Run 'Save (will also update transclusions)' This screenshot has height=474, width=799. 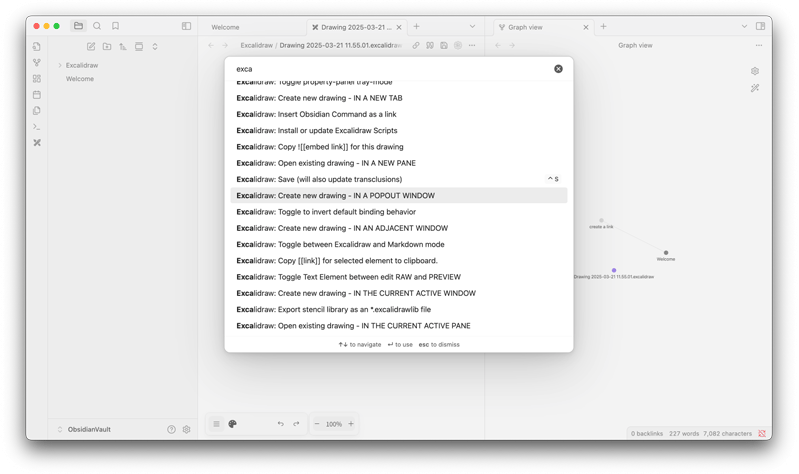point(398,179)
